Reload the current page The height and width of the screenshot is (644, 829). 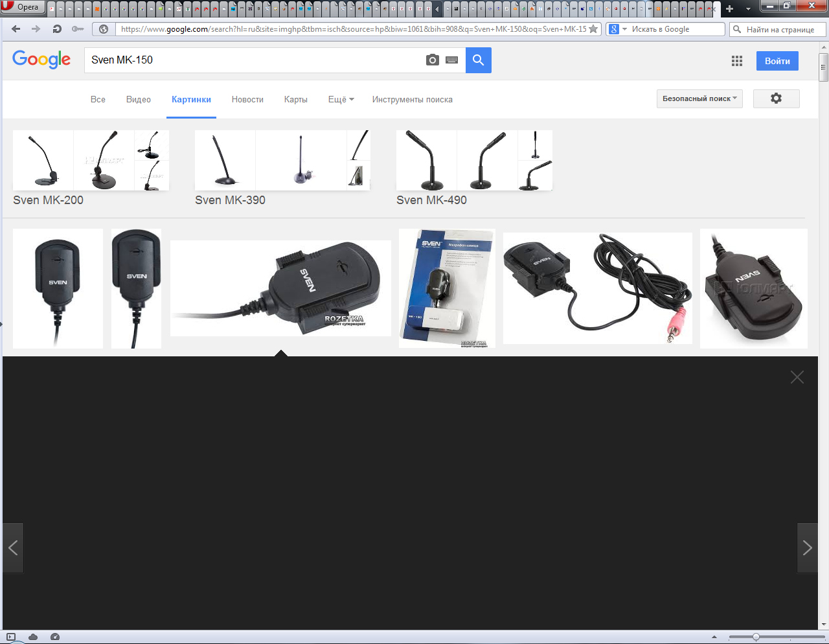(56, 29)
